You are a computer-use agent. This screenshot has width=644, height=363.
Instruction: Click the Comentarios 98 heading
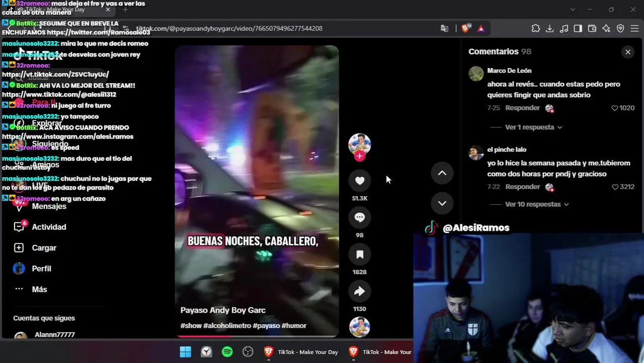click(499, 51)
